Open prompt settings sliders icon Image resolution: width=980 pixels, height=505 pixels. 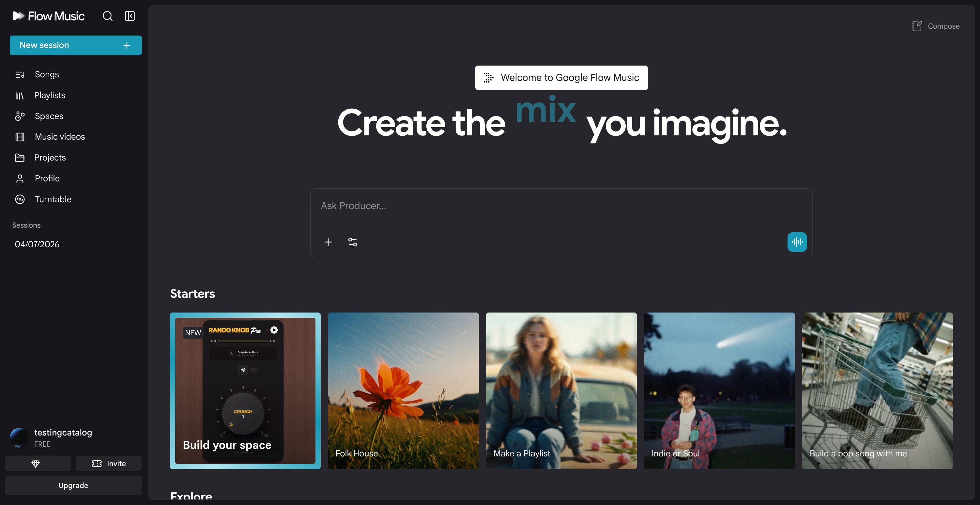click(353, 242)
